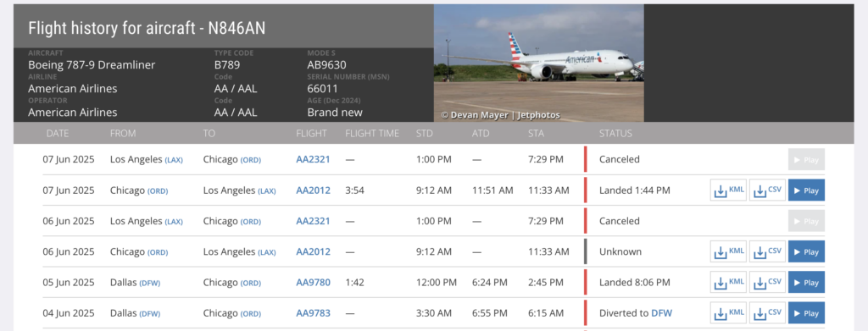Play the 06 Jun AA2012 Unknown flight
868x331 pixels.
tap(806, 251)
